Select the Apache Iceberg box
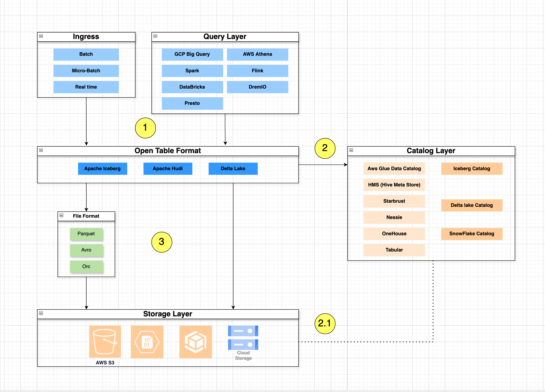The width and height of the screenshot is (545, 392). tap(102, 169)
